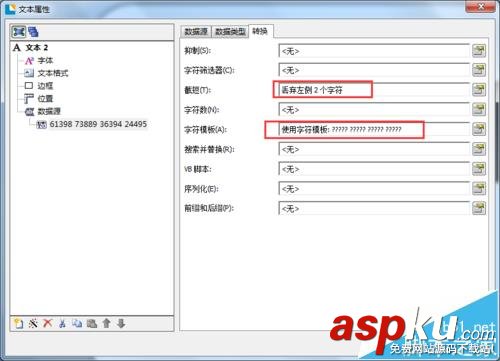Click the 前缀和后缀(P): label

(209, 208)
